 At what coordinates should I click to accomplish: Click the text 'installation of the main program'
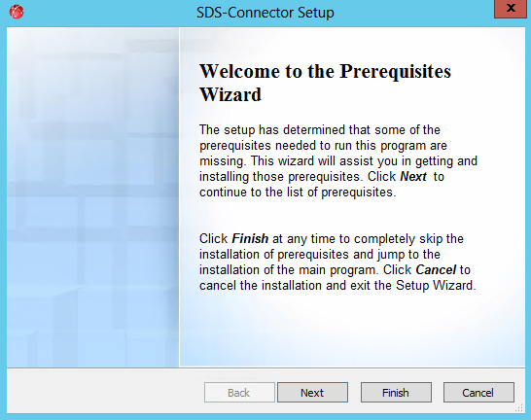[288, 270]
